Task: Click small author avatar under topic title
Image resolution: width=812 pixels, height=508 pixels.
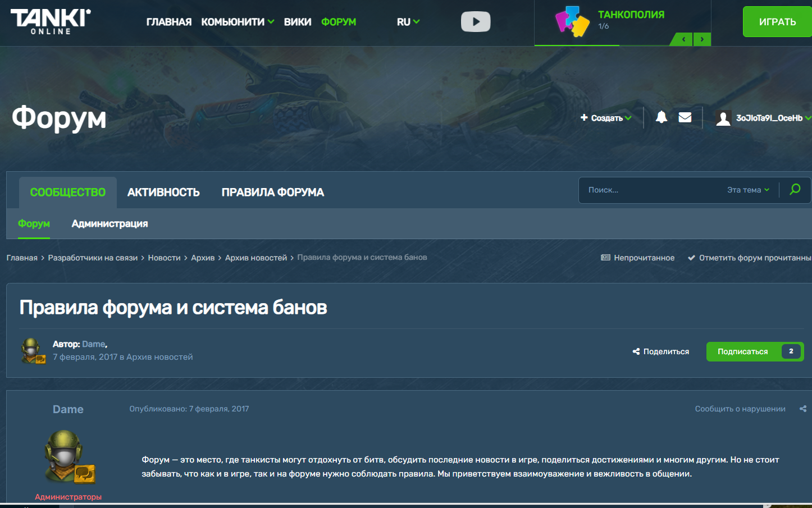Action: coord(33,351)
